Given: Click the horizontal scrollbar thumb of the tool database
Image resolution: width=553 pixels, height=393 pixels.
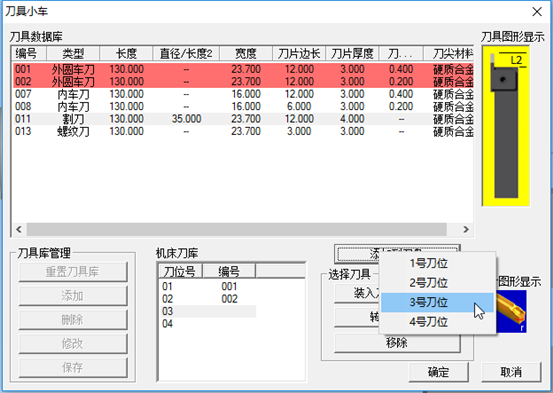Looking at the screenshot, I should pos(237,229).
